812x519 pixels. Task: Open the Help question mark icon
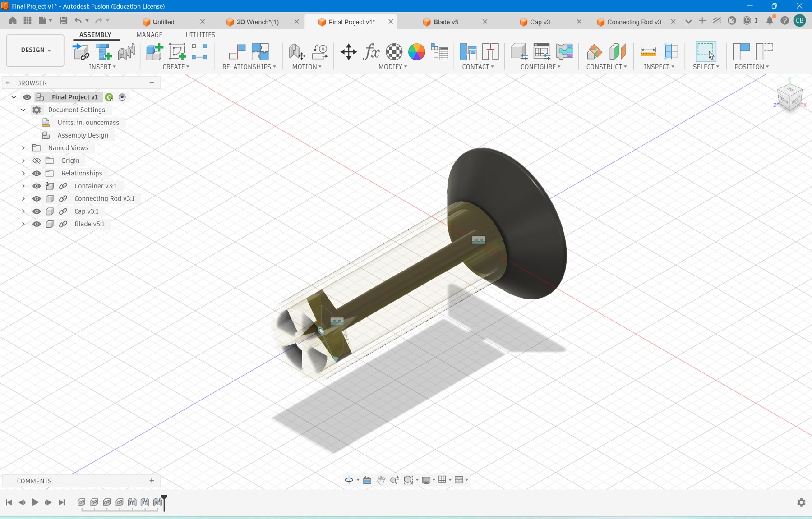(785, 20)
